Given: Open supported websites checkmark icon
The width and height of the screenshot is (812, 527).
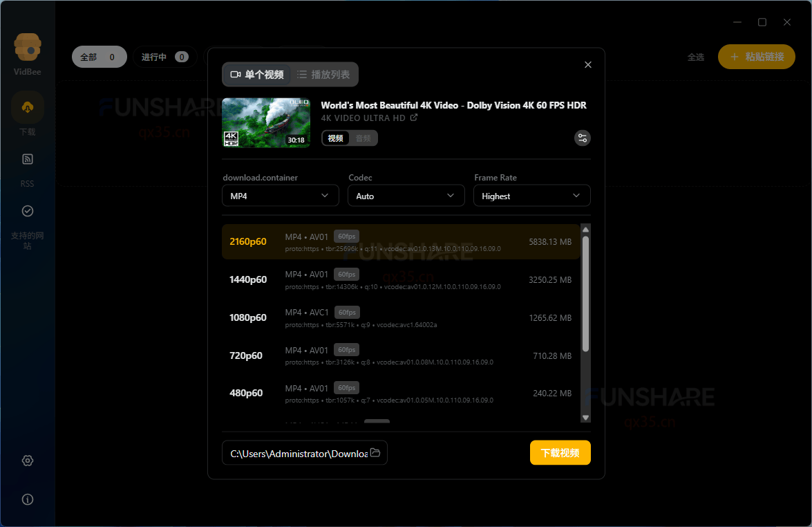Looking at the screenshot, I should (28, 211).
